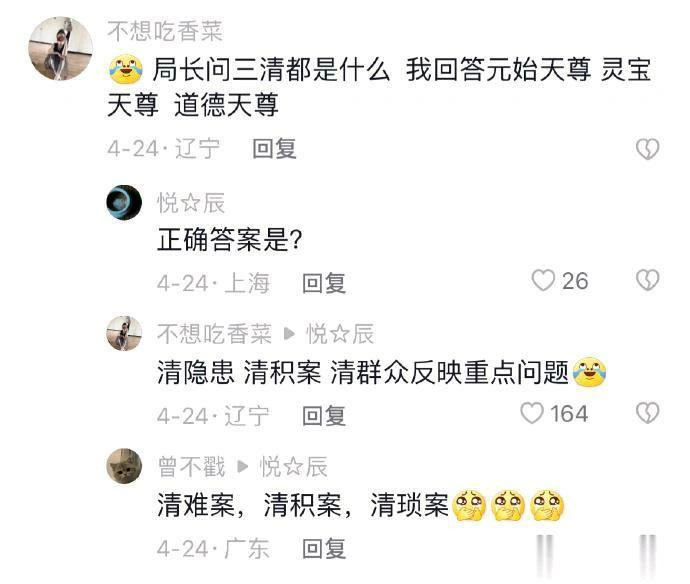Open username 不想吃香菜 at top comment
690x584 pixels.
click(165, 31)
